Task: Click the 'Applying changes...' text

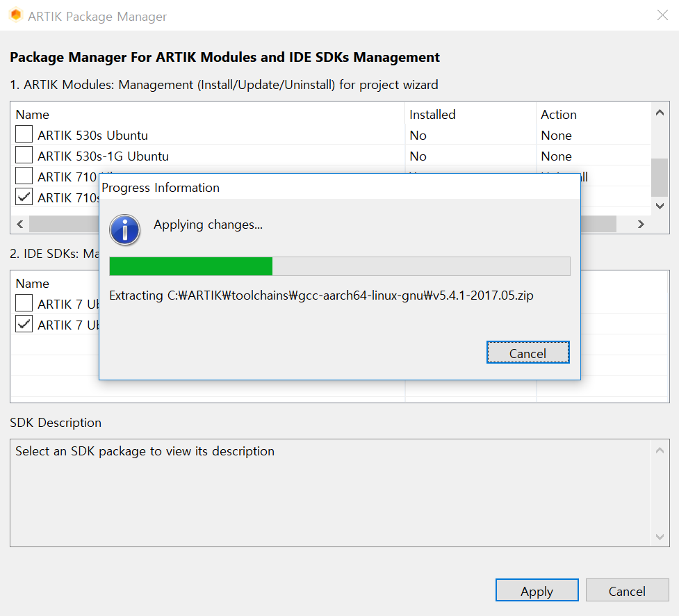Action: click(208, 225)
